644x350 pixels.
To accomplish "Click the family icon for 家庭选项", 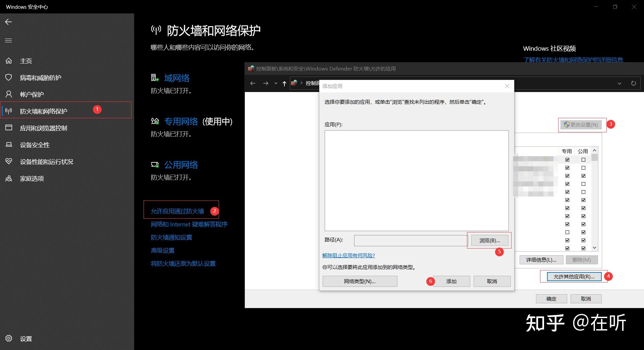I will click(x=9, y=178).
